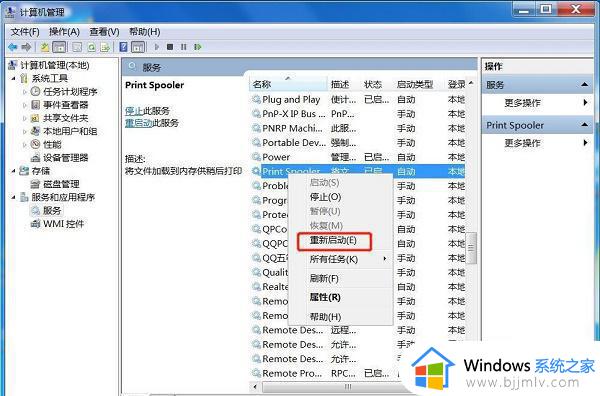Collapse the 存储 tree node
Image resolution: width=600 pixels, height=396 pixels.
(x=13, y=171)
